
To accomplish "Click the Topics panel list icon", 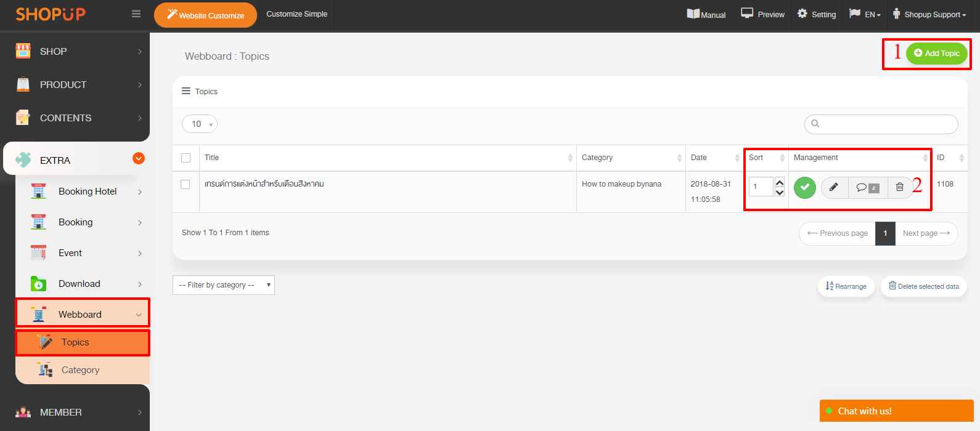I will (x=186, y=91).
